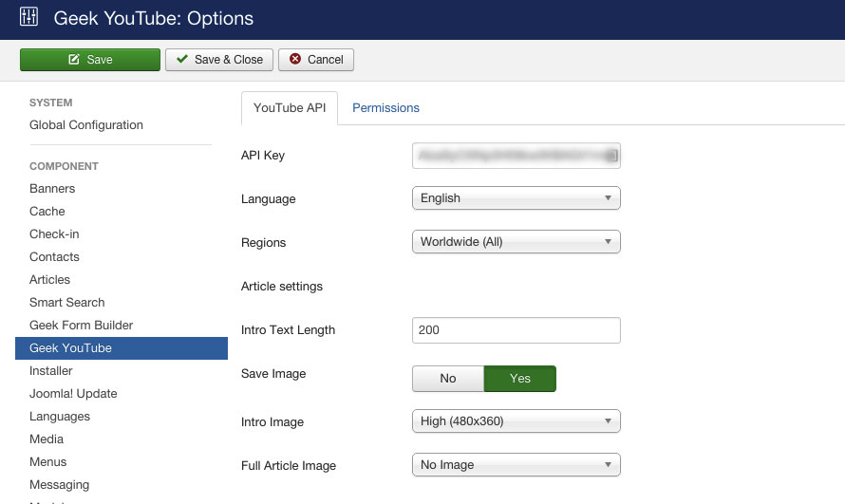Image resolution: width=845 pixels, height=504 pixels.
Task: Open the Full Article Image dropdown
Action: 516,465
